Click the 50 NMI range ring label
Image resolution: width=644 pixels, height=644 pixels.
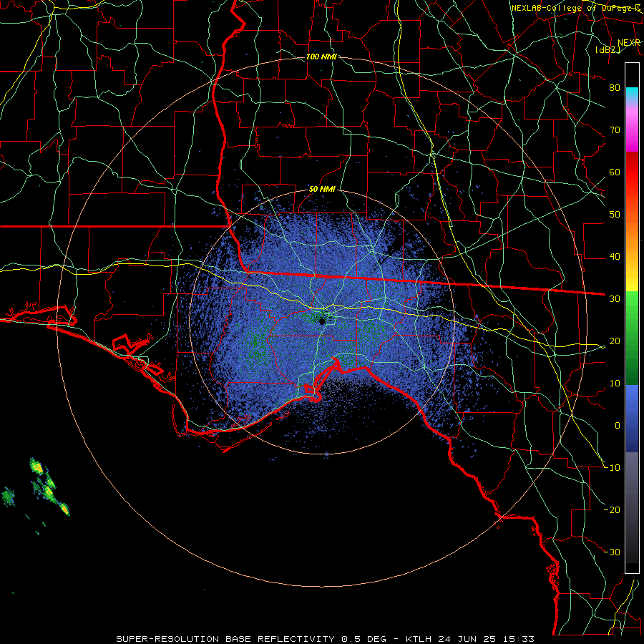tap(322, 189)
